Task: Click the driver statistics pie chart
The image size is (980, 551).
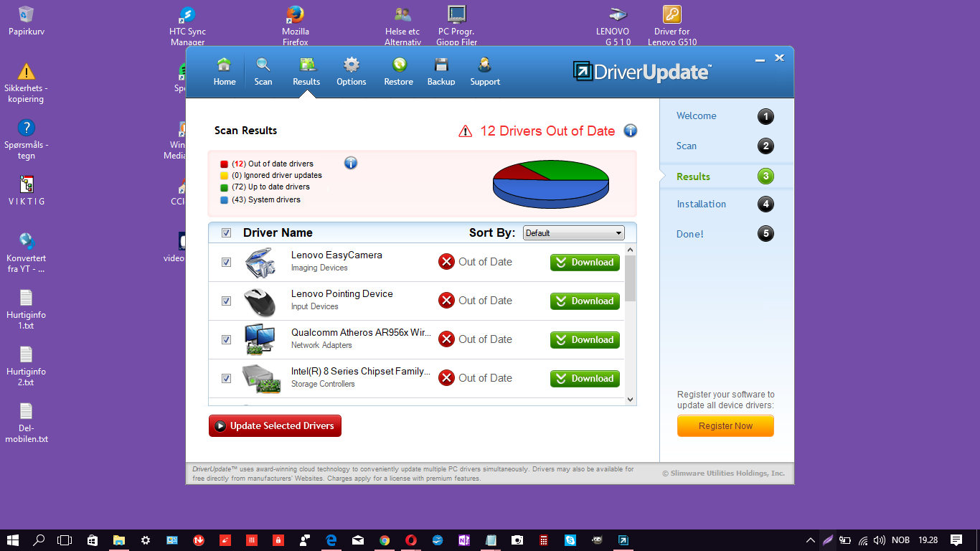Action: [550, 185]
